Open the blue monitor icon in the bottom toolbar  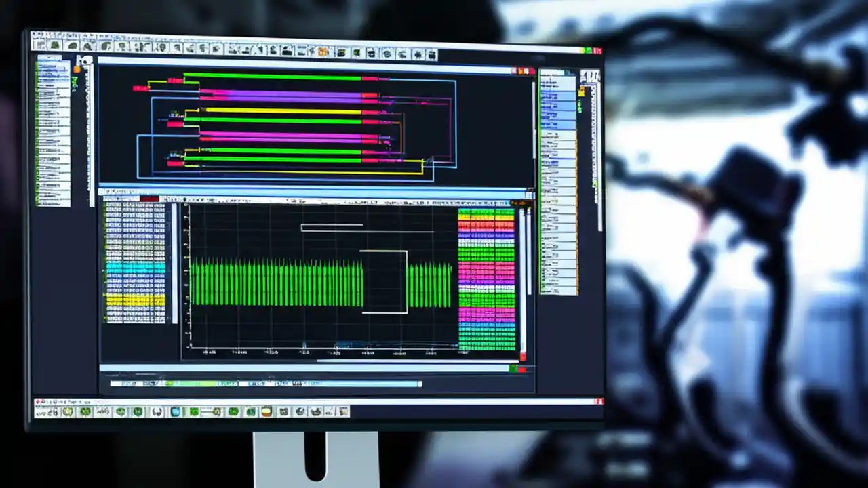(175, 411)
